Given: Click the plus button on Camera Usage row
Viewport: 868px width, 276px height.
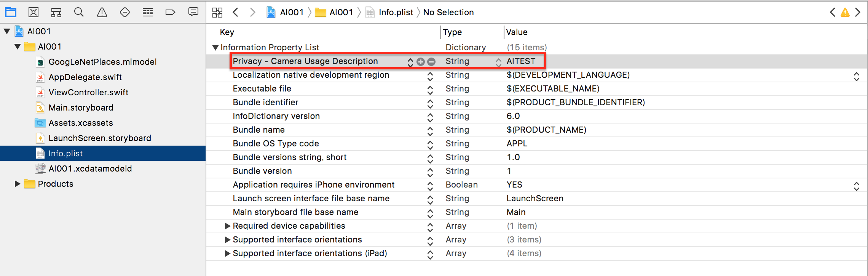Looking at the screenshot, I should click(421, 62).
